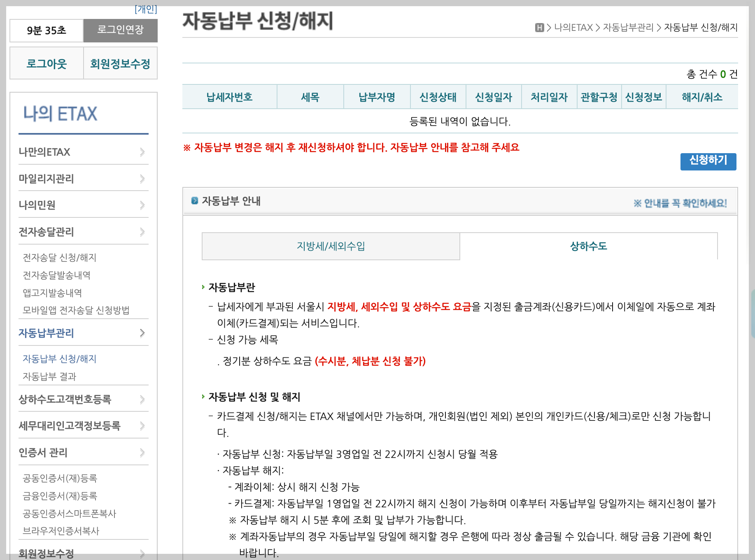The width and height of the screenshot is (755, 560).
Task: Open 마일리지관리 sidebar menu
Action: (x=46, y=179)
